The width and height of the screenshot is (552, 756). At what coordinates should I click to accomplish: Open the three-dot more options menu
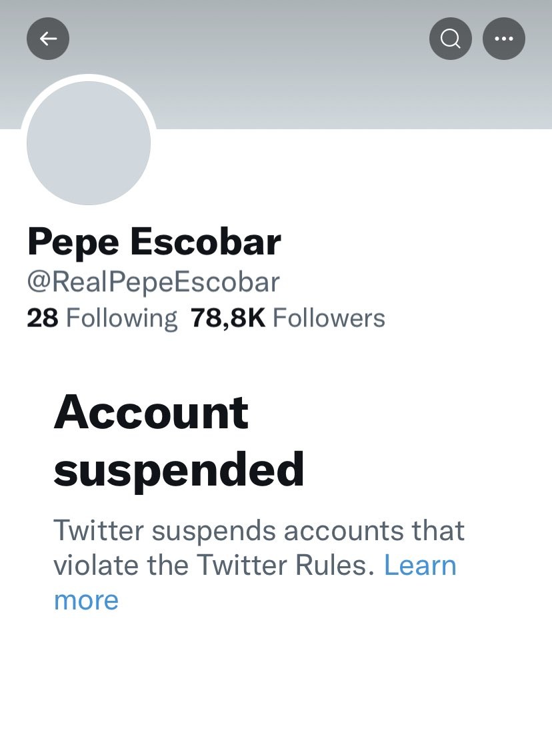tap(504, 39)
